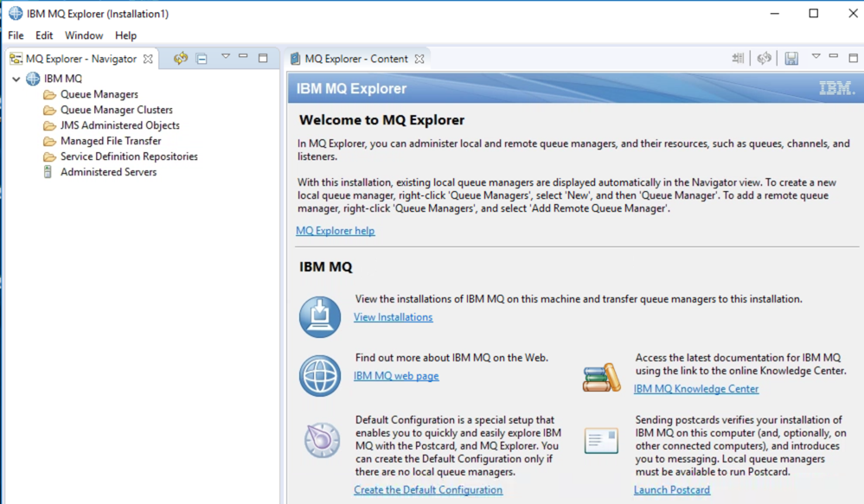Close the MQ Explorer - Navigator tab
This screenshot has width=864, height=504.
tap(148, 59)
